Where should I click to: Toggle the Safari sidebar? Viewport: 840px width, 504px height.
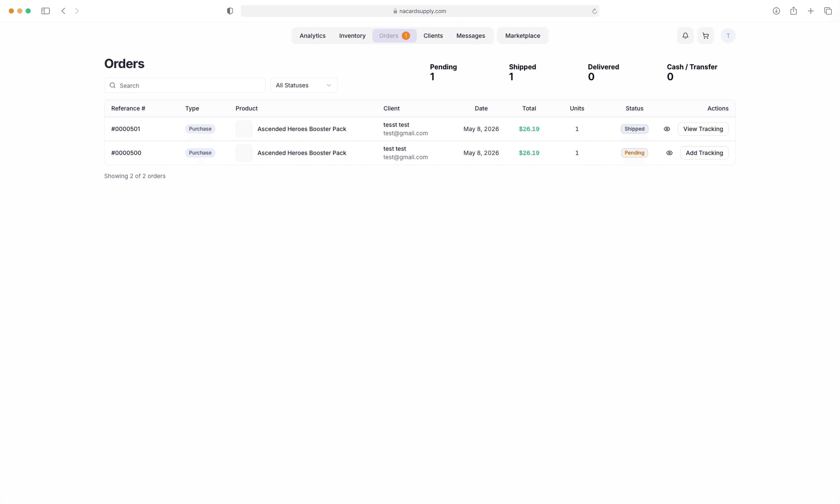[x=45, y=11]
